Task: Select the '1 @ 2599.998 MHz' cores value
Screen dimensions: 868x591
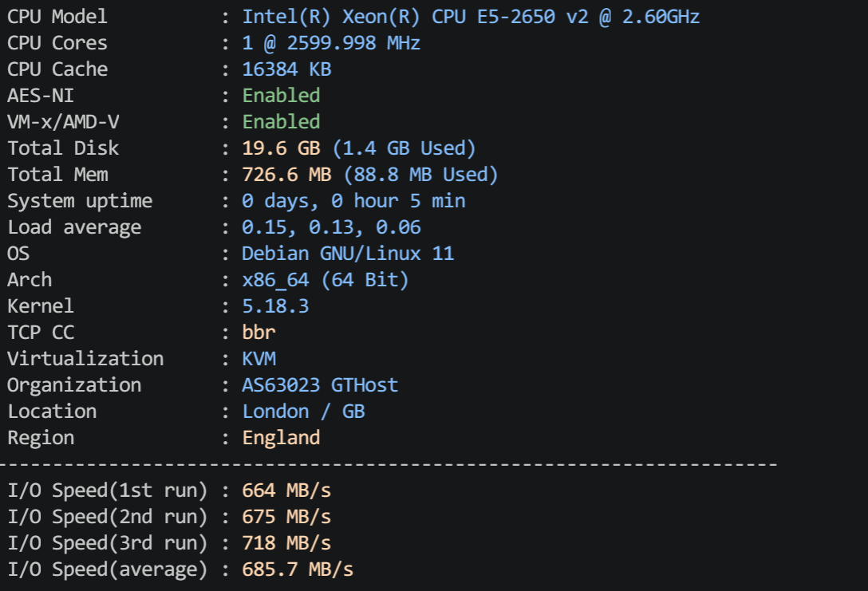Action: pyautogui.click(x=331, y=43)
